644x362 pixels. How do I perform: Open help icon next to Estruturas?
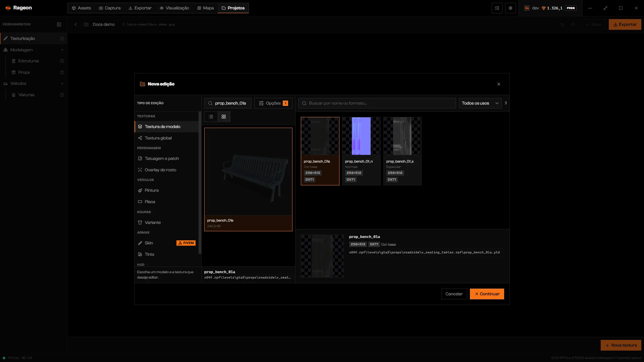click(62, 61)
